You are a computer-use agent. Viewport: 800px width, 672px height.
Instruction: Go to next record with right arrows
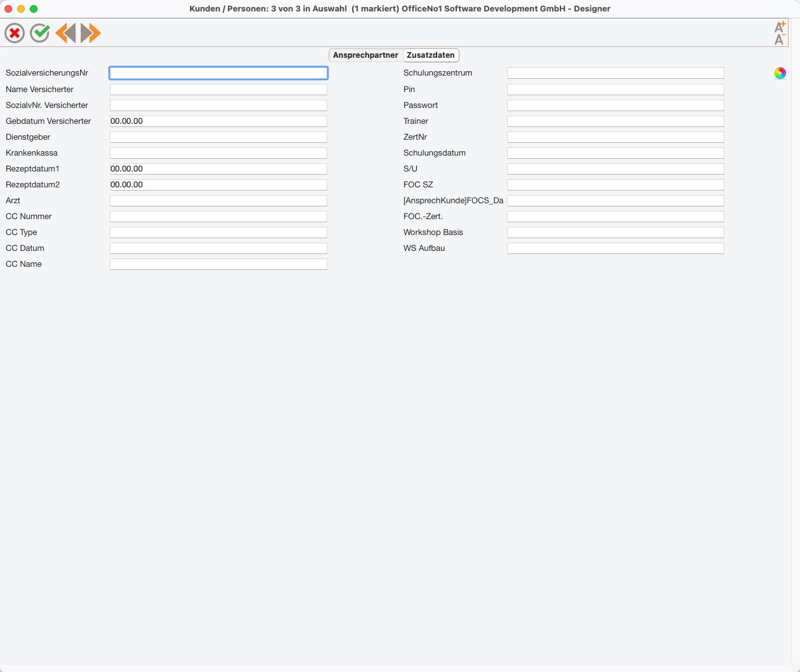coord(91,33)
